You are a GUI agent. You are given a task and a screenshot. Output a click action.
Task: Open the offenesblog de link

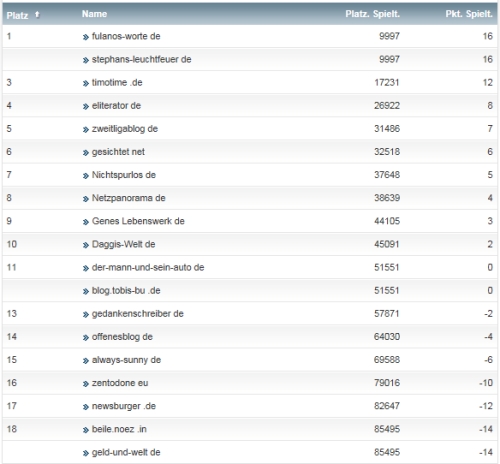122,337
